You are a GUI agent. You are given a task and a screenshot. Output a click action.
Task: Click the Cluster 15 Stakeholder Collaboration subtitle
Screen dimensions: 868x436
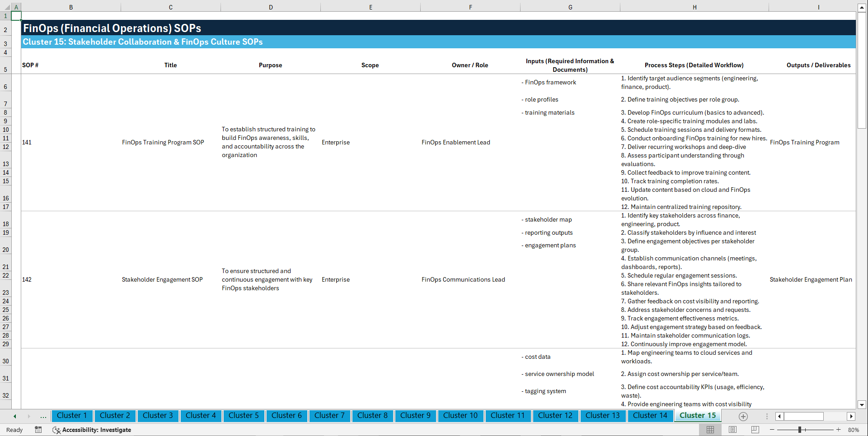(143, 42)
